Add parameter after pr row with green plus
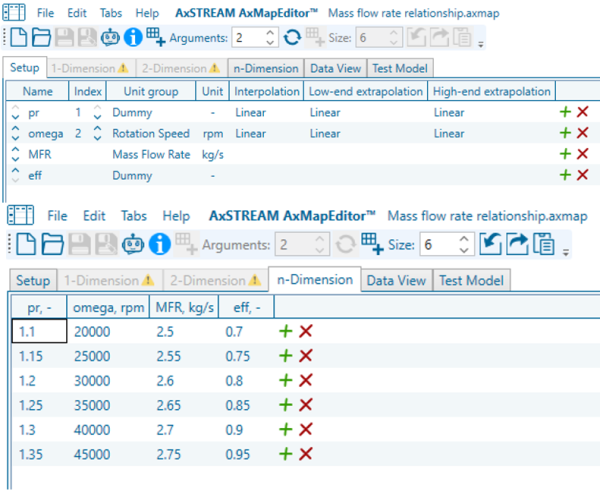 click(x=565, y=112)
